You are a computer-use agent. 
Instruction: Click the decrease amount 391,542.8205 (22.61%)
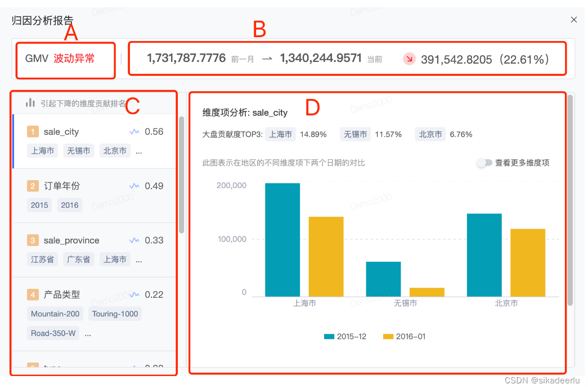[x=485, y=59]
